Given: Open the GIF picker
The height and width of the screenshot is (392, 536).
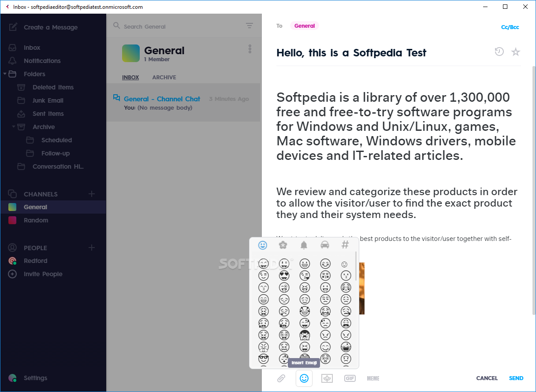Looking at the screenshot, I should (350, 378).
